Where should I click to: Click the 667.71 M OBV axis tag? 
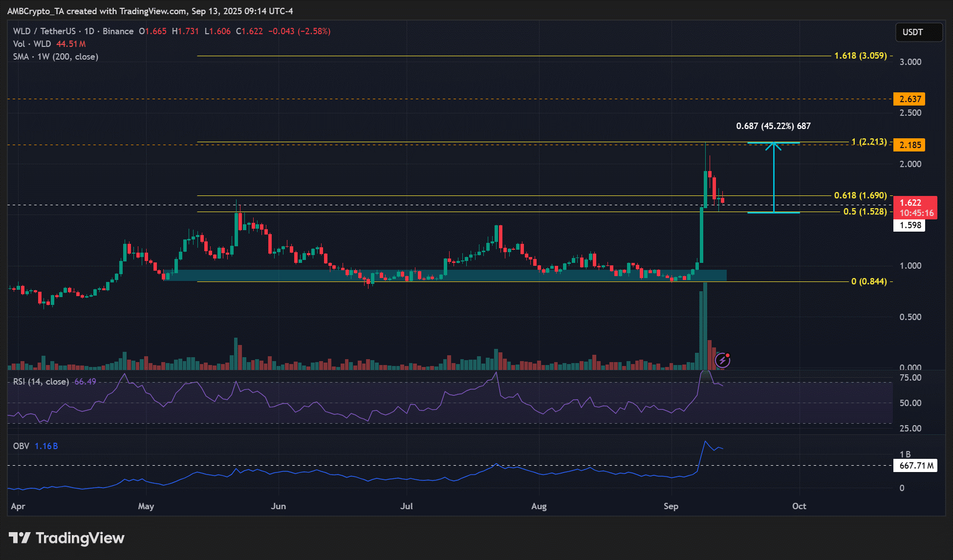point(915,466)
